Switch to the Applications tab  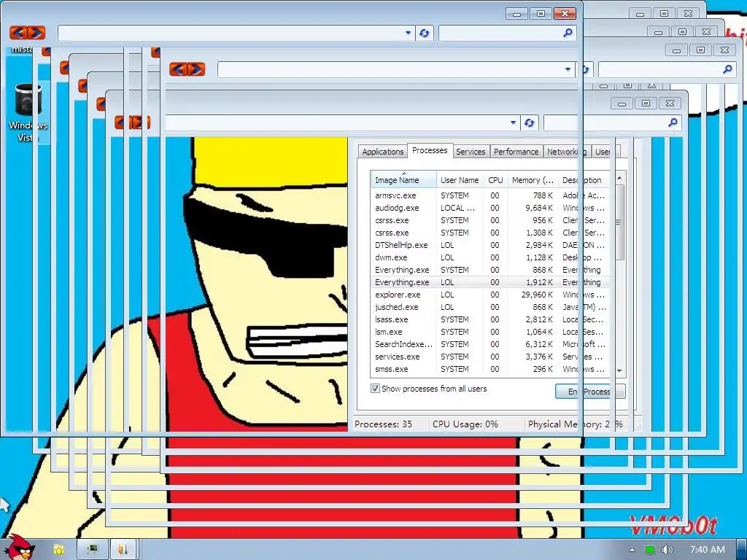pos(382,152)
